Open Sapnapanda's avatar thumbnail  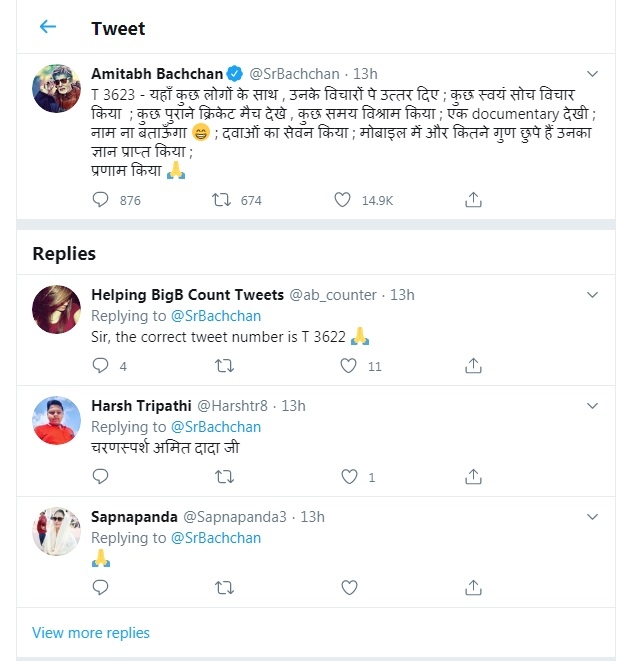click(x=57, y=532)
